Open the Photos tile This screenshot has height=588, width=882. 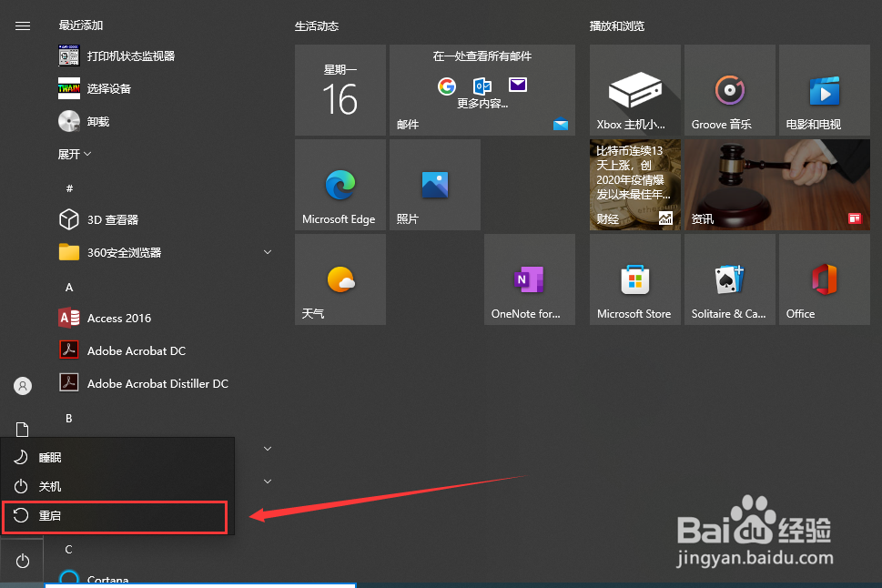[435, 185]
